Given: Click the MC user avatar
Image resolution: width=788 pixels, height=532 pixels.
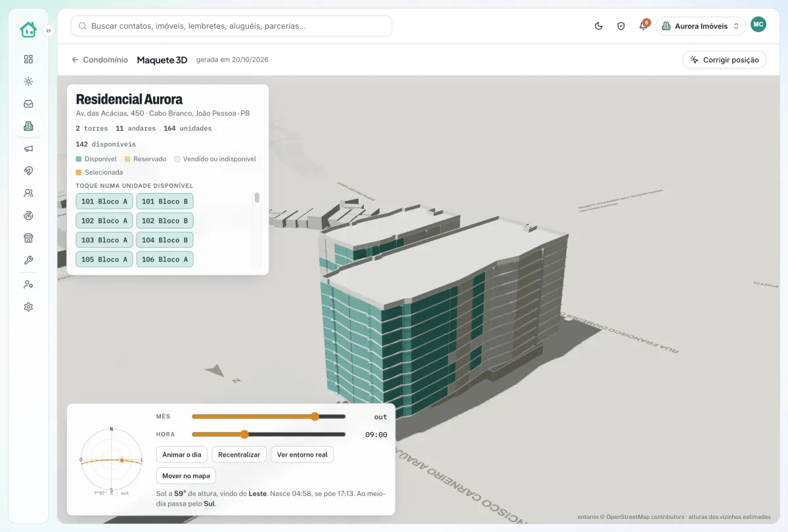Looking at the screenshot, I should click(758, 25).
